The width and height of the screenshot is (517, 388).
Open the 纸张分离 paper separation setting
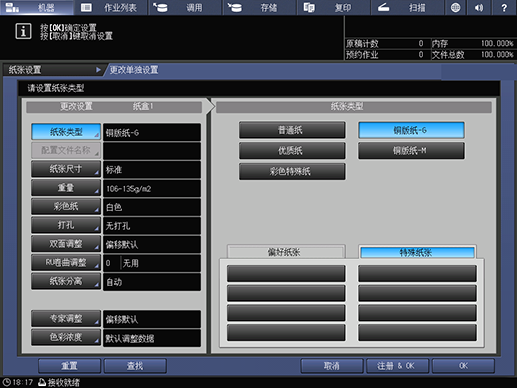pyautogui.click(x=66, y=281)
